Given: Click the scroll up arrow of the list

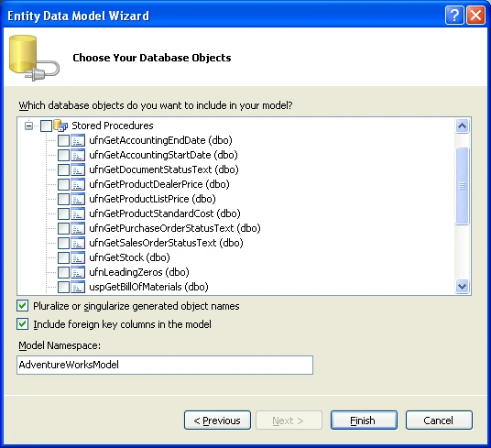Looking at the screenshot, I should coord(463,126).
